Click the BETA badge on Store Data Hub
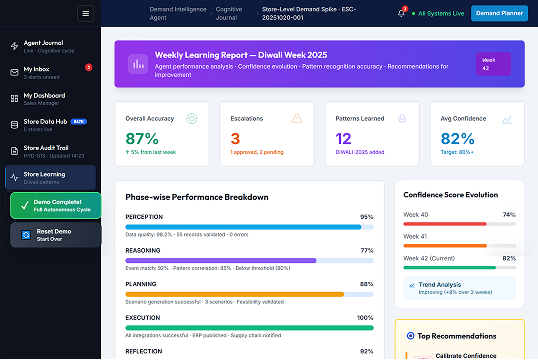 [79, 121]
